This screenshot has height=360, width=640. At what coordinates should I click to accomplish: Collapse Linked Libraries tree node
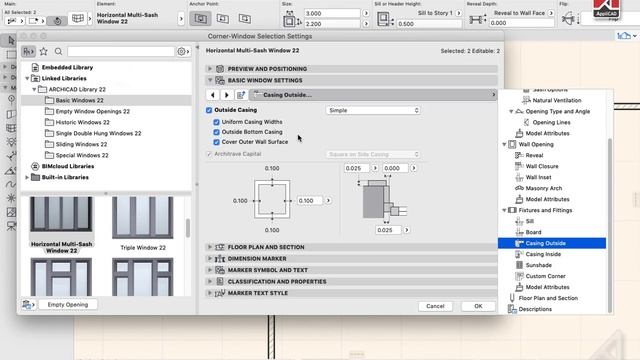point(27,78)
